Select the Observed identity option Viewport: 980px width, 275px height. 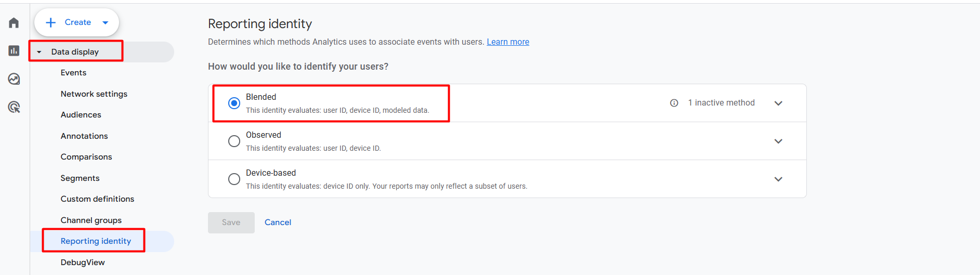point(234,141)
